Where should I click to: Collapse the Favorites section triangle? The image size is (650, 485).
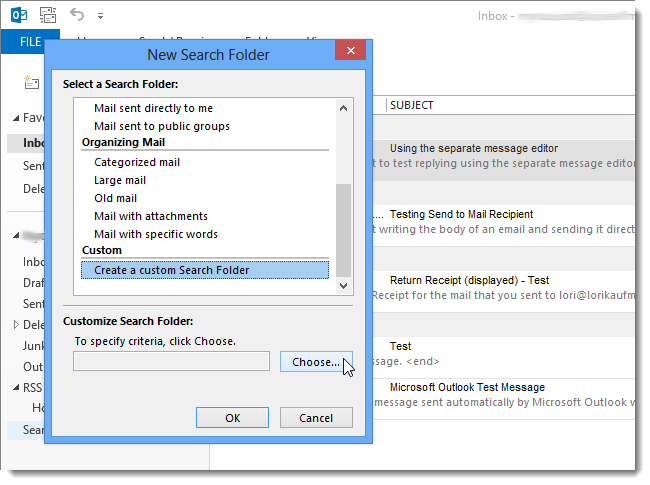(x=16, y=119)
